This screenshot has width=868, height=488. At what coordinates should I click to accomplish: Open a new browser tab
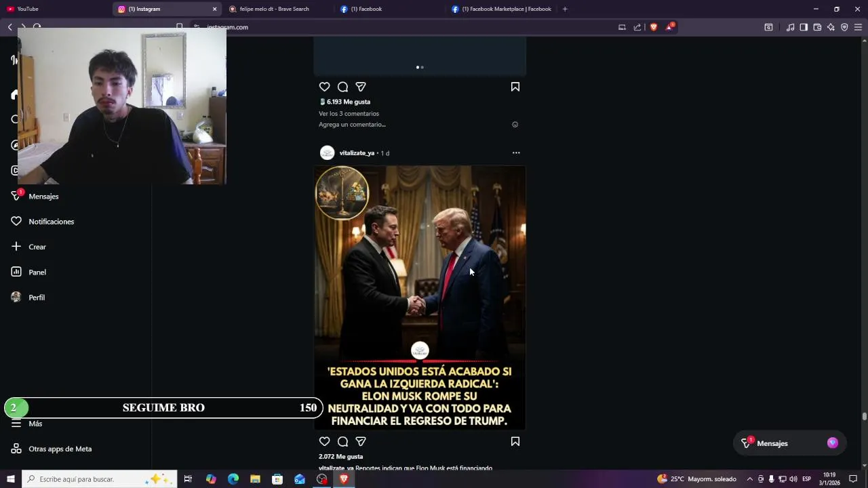[565, 9]
